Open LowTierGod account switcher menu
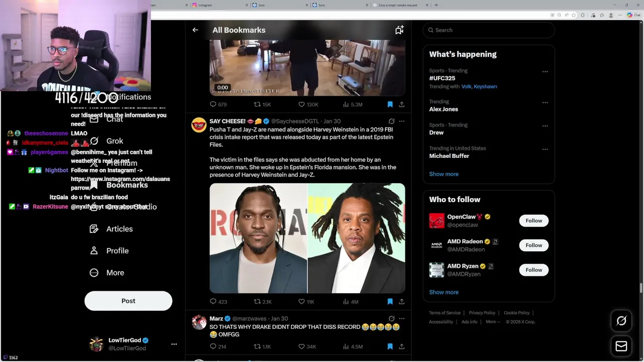644x362 pixels. pyautogui.click(x=174, y=344)
